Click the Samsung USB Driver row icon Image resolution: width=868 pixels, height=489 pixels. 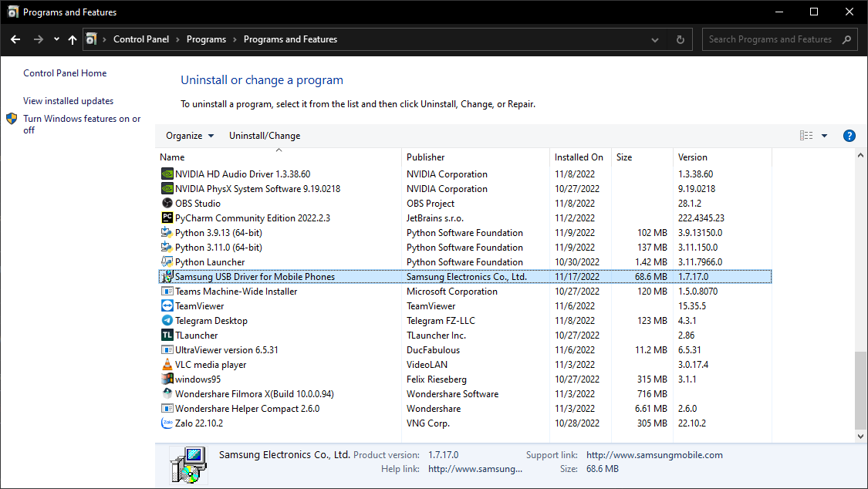click(x=167, y=277)
